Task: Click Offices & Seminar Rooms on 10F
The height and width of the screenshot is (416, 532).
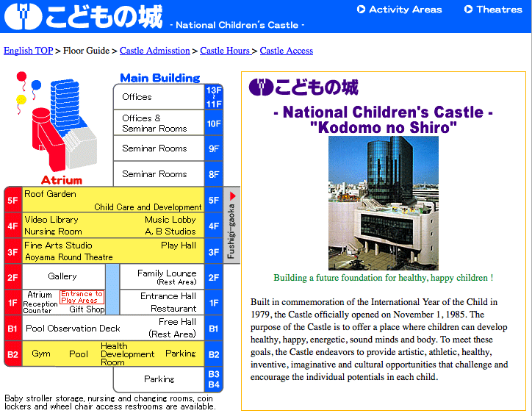Action: tap(154, 123)
